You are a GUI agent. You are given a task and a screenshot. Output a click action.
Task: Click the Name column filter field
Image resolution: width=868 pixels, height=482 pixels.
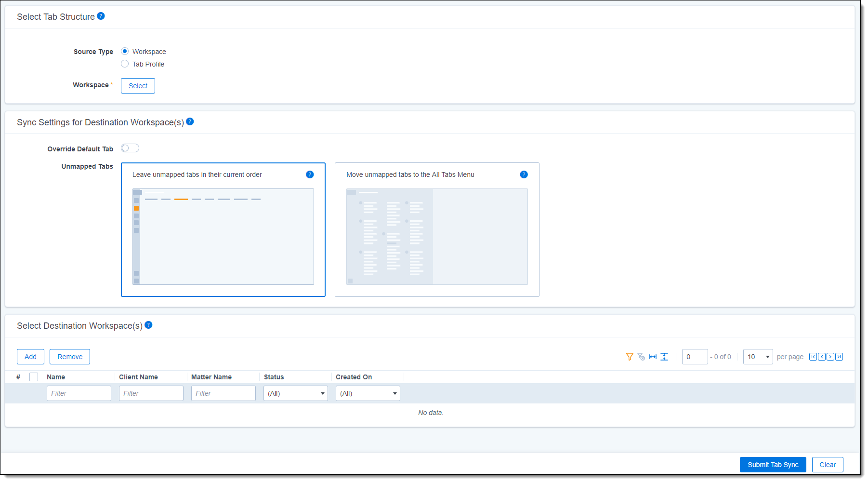(x=79, y=393)
